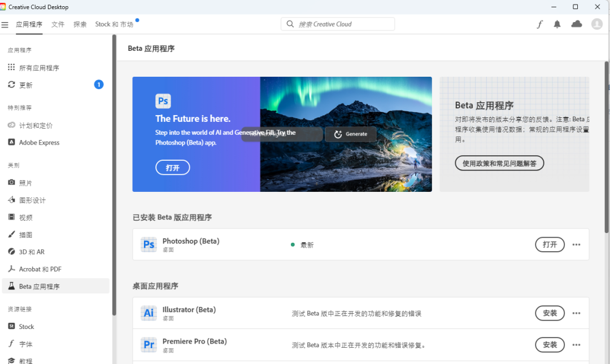The height and width of the screenshot is (364, 610).
Task: Open installed Photoshop (Beta) with 打开
Action: point(550,244)
